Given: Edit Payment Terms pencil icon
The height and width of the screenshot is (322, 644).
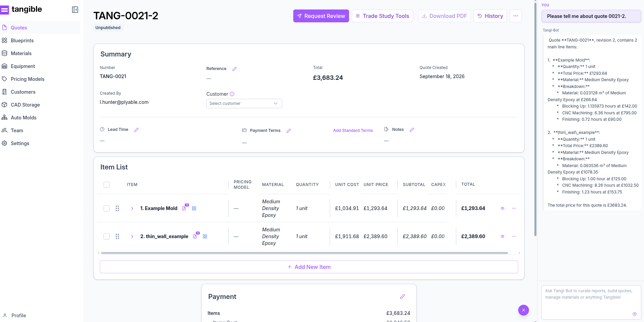Looking at the screenshot, I should [x=289, y=131].
